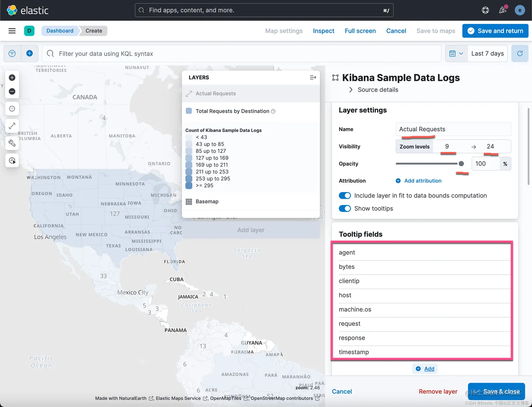Image resolution: width=532 pixels, height=407 pixels.
Task: Click Add tooltip field button
Action: (x=425, y=369)
